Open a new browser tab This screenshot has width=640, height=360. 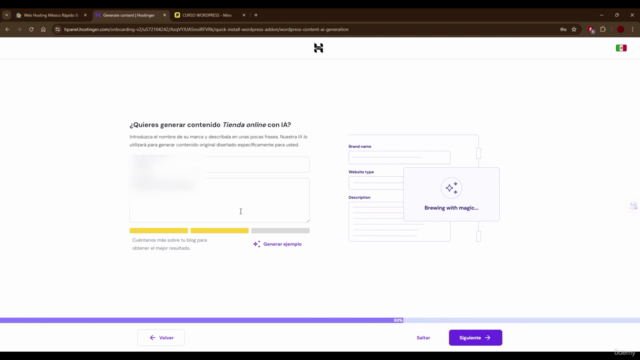tap(256, 15)
